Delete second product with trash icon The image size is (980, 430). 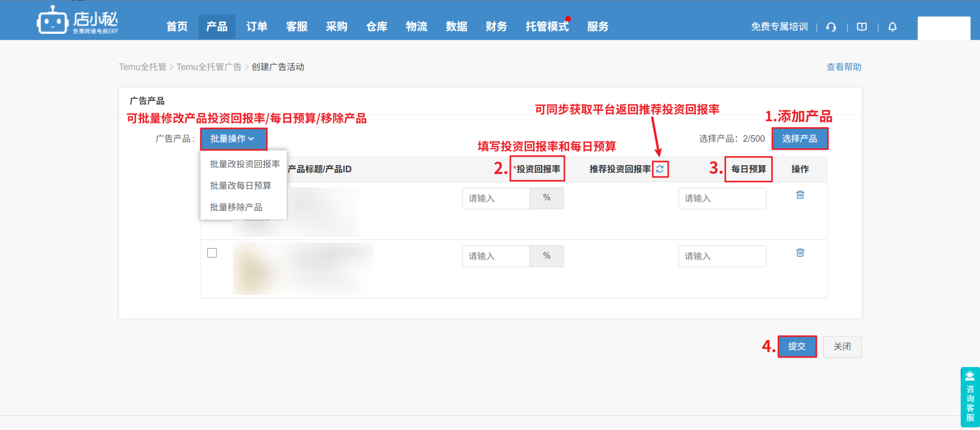coord(800,253)
